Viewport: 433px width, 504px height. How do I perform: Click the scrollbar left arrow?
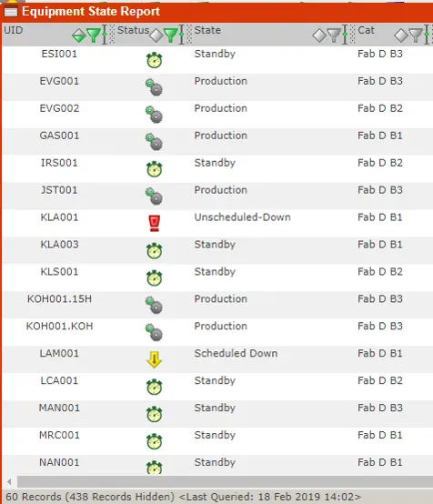coord(9,482)
